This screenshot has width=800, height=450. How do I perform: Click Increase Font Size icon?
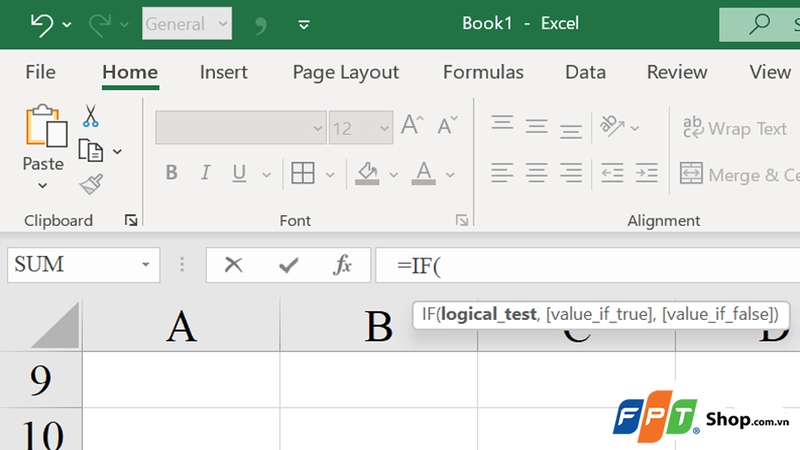[x=412, y=125]
